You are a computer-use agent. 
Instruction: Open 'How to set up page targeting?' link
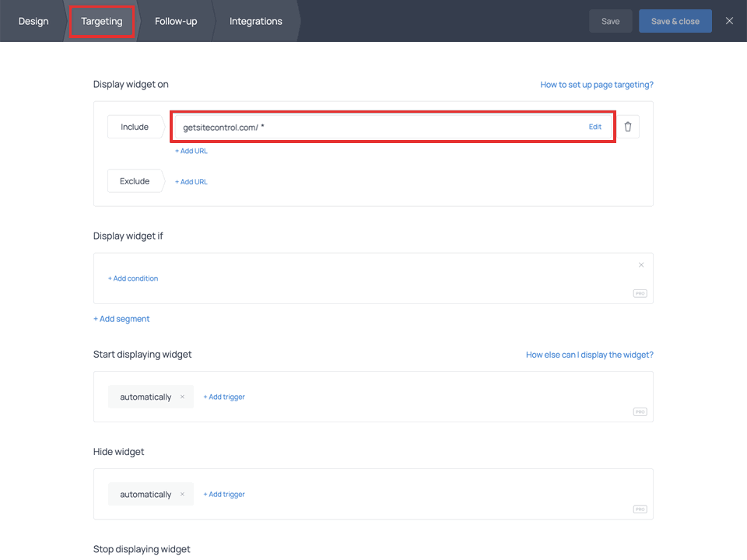click(x=597, y=85)
